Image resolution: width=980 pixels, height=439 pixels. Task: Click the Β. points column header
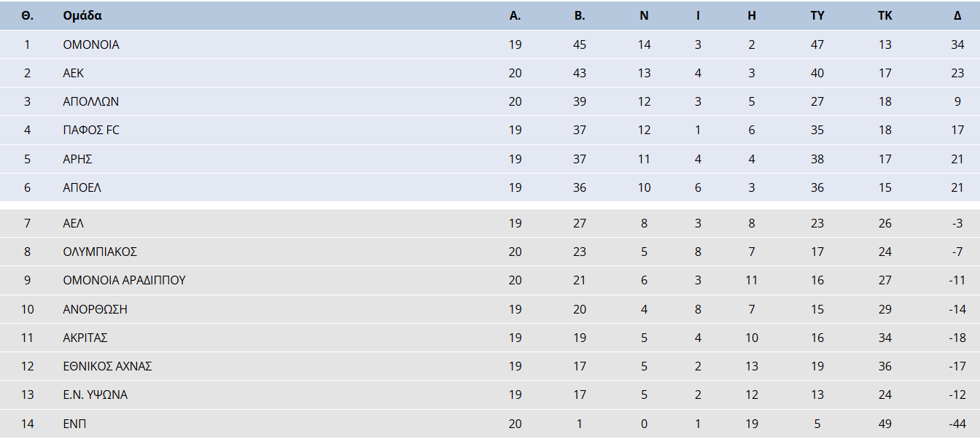[x=580, y=15]
